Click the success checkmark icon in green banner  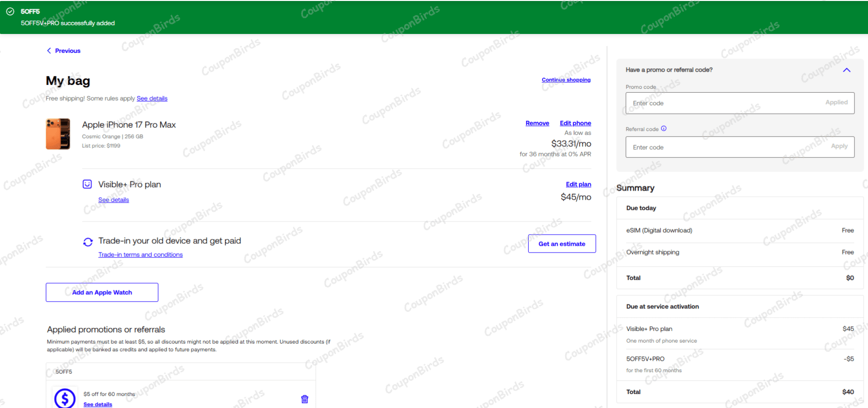10,11
